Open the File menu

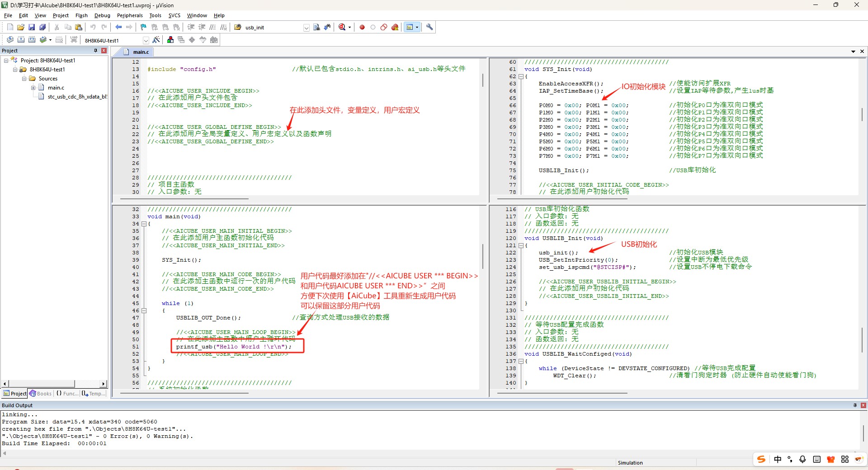pos(8,15)
